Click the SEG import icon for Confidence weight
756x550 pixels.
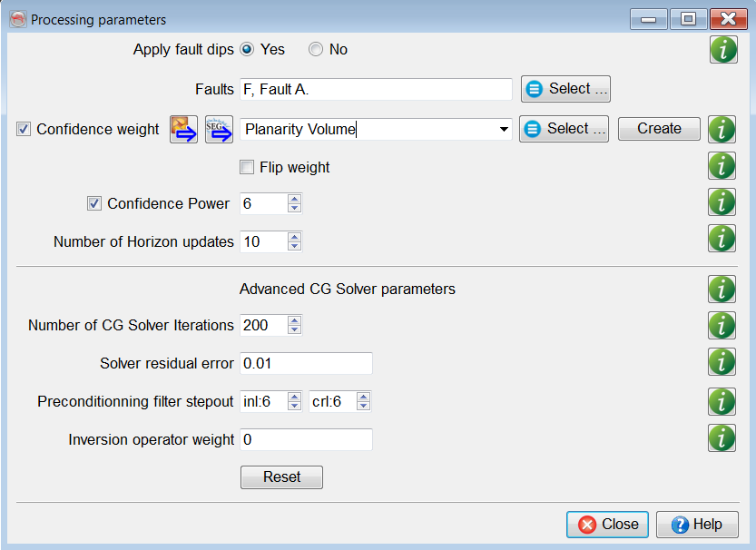tap(219, 129)
